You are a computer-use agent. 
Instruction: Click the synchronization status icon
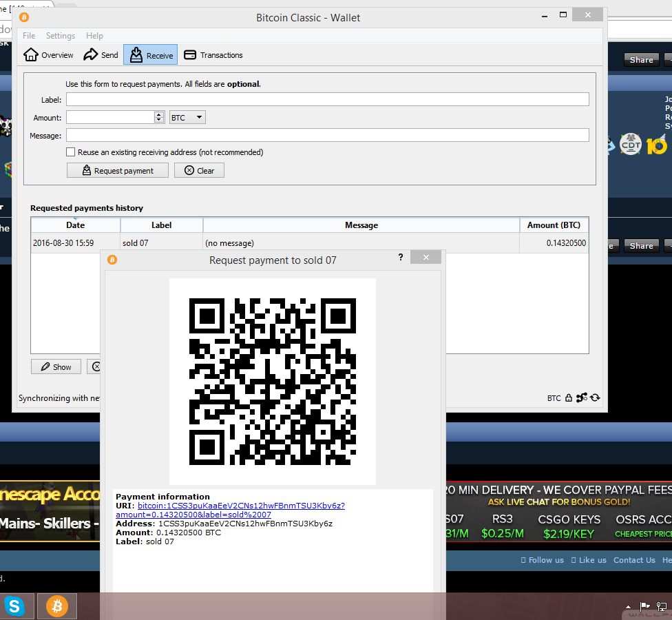point(595,398)
